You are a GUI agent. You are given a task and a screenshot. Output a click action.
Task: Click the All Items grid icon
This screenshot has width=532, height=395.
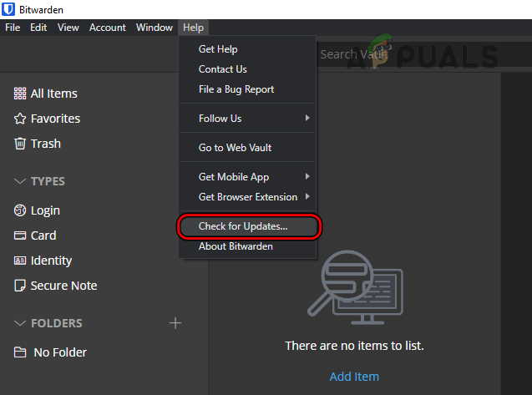click(x=20, y=94)
